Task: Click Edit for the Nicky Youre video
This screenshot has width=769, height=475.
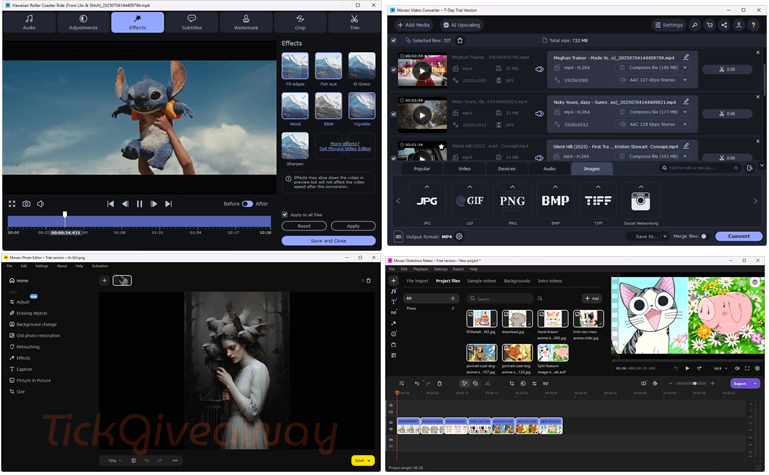Action: [x=727, y=114]
